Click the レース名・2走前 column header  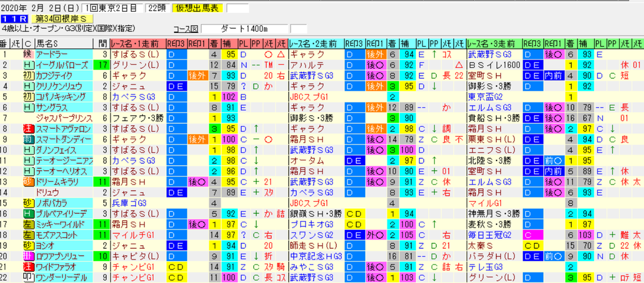316,43
